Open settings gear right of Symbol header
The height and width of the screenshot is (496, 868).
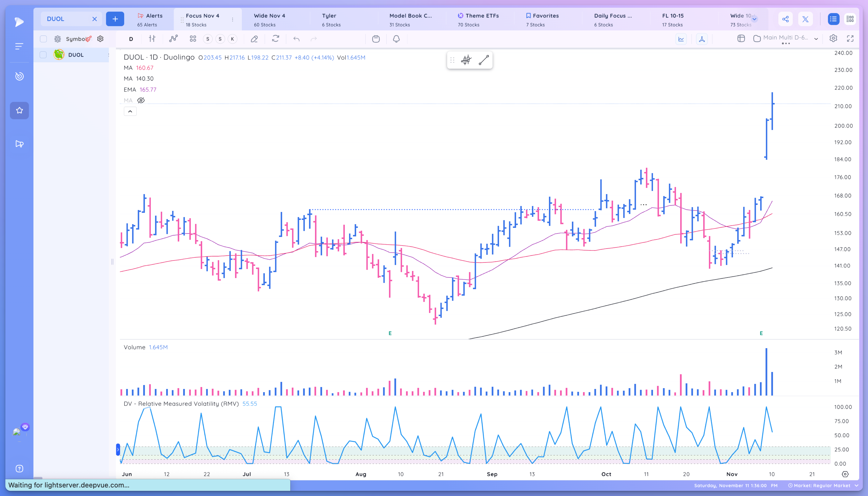(100, 39)
